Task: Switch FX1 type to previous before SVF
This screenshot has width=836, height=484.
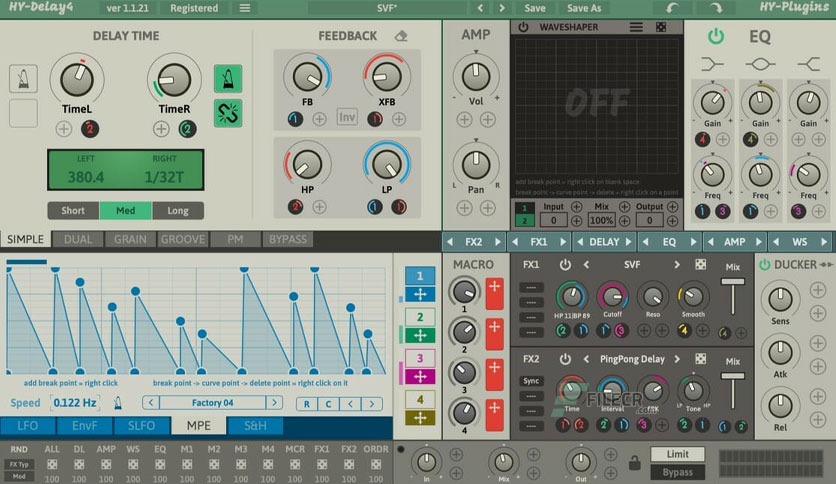Action: [586, 264]
